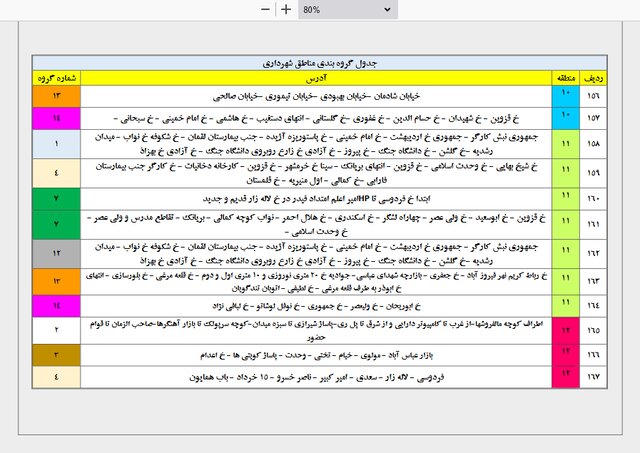This screenshot has height=453, width=640.
Task: Click the address text in row 164
Action: pos(318,302)
